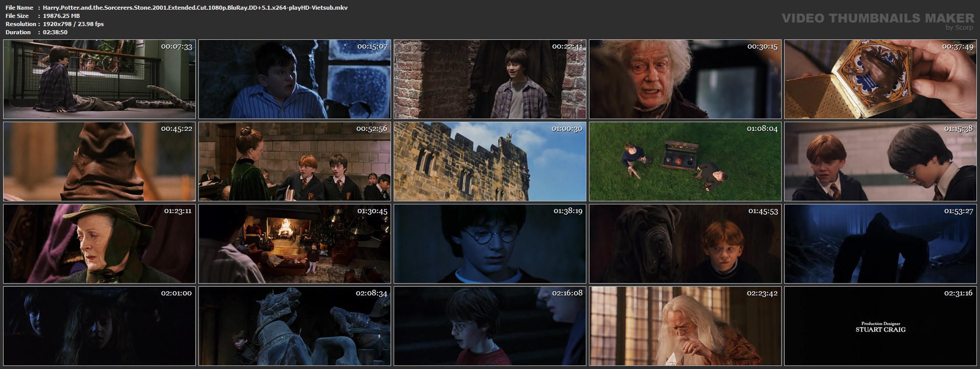Choose the chess knight thumbnail at 02:08:34
Image resolution: width=980 pixels, height=369 pixels.
tap(294, 326)
